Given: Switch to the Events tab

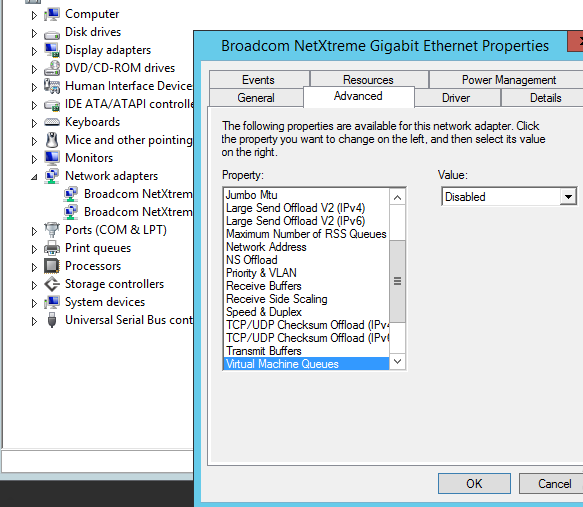Looking at the screenshot, I should [259, 80].
